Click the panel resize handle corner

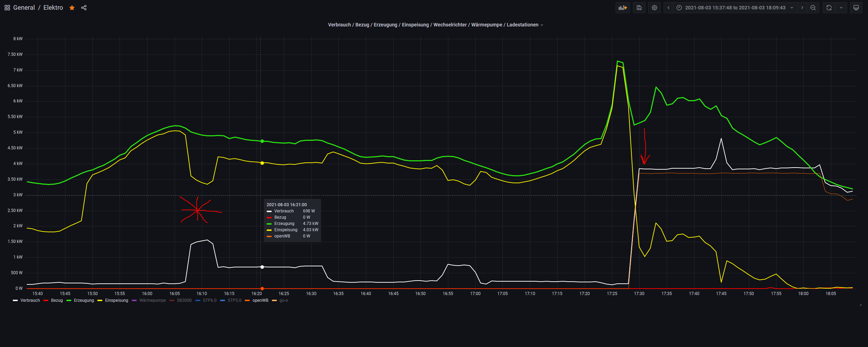(860, 305)
